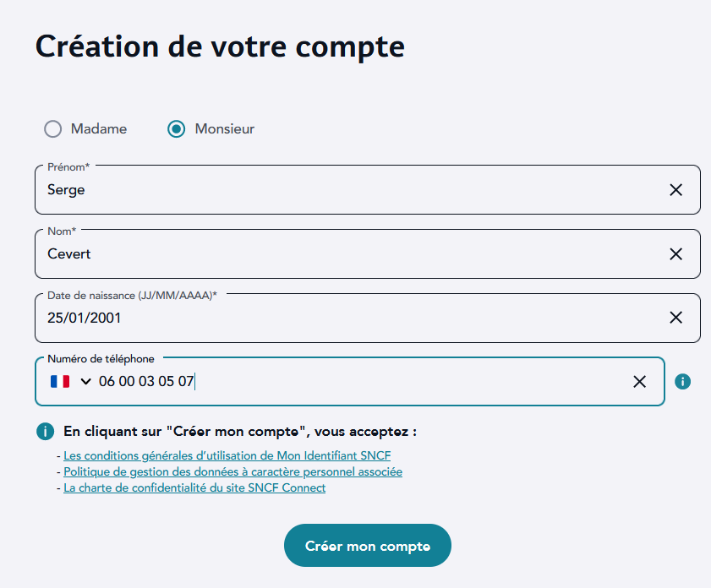Open SNCF Connect confidentiality charter link

click(x=194, y=488)
